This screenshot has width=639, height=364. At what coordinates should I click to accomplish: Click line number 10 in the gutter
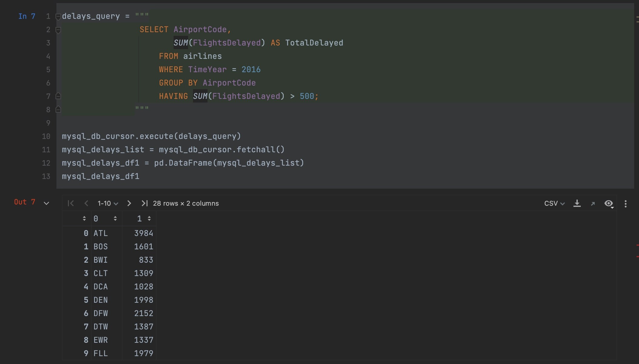pyautogui.click(x=46, y=136)
